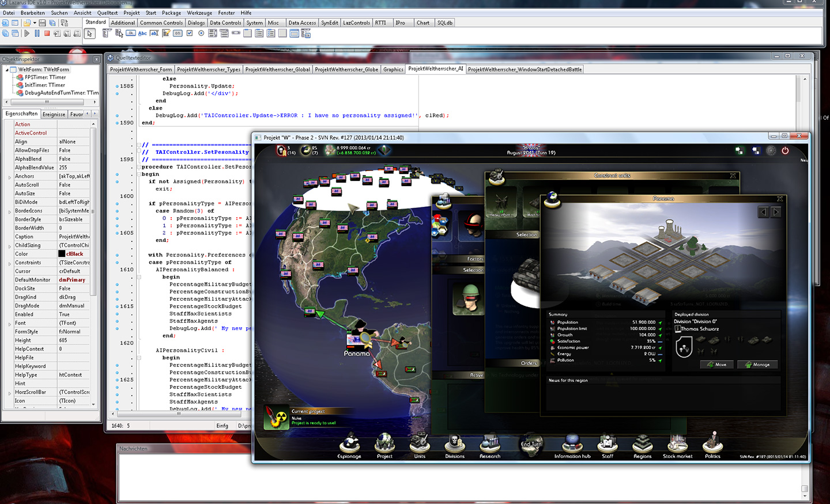Screen dimensions: 830x504
Task: Expand the ChildSizing property
Action: (x=9, y=246)
